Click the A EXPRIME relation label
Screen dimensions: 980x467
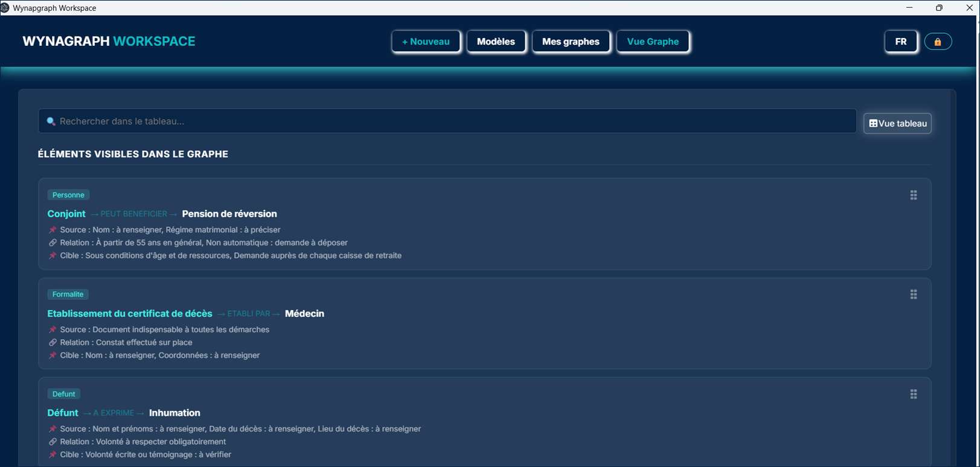coord(114,413)
